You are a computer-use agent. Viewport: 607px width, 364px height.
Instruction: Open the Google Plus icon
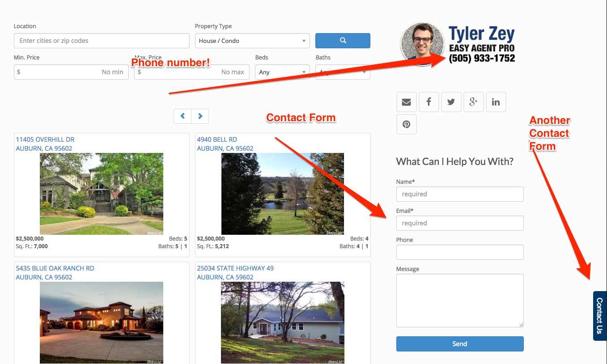click(473, 102)
